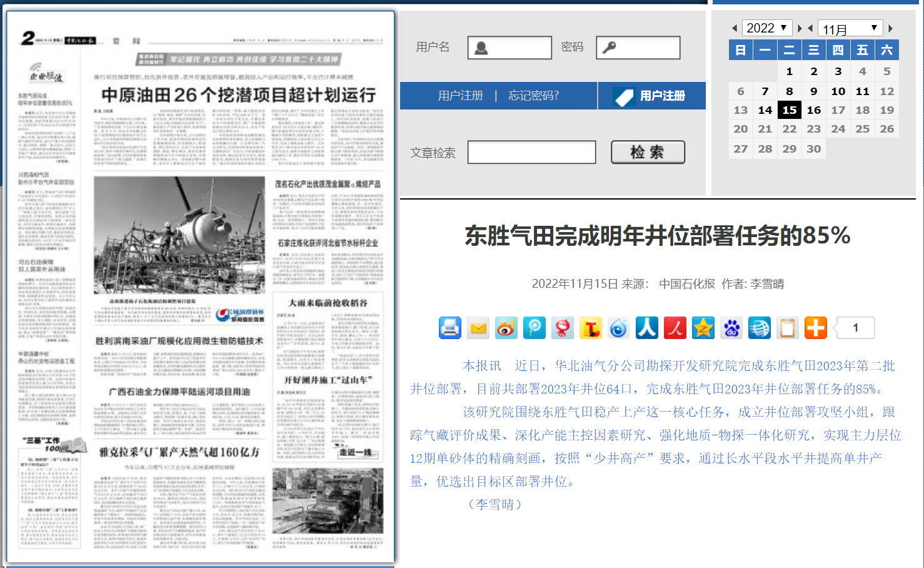The image size is (924, 568).
Task: Click the printer icon to print the article
Action: click(449, 328)
